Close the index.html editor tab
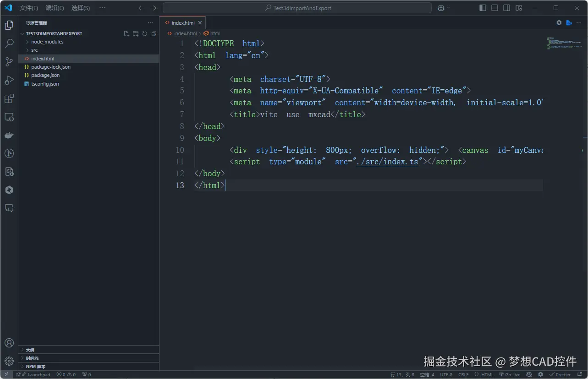 [x=200, y=22]
